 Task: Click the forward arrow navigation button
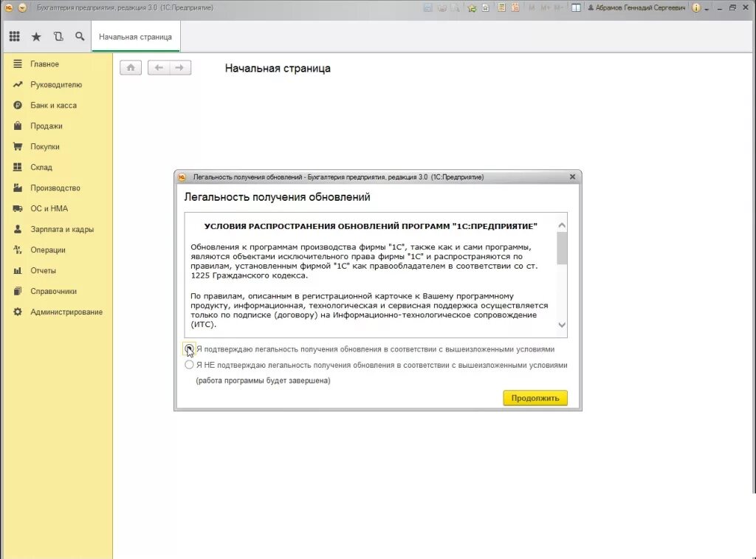(x=180, y=67)
